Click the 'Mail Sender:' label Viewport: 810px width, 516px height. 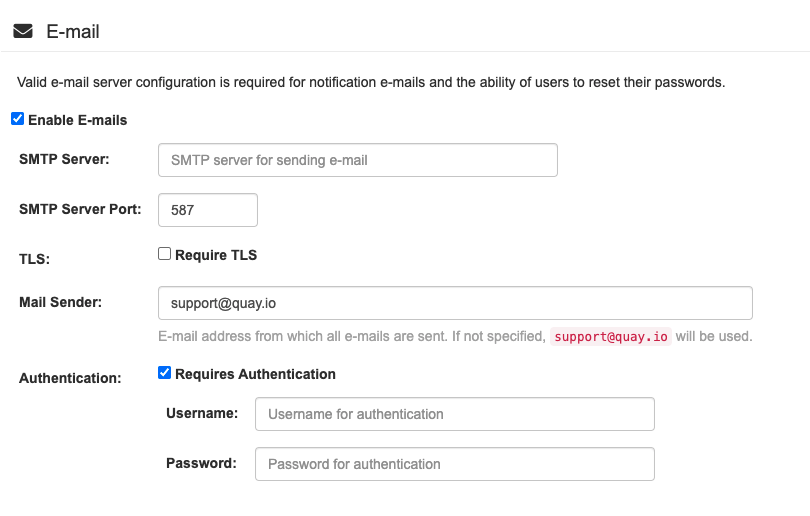click(60, 302)
